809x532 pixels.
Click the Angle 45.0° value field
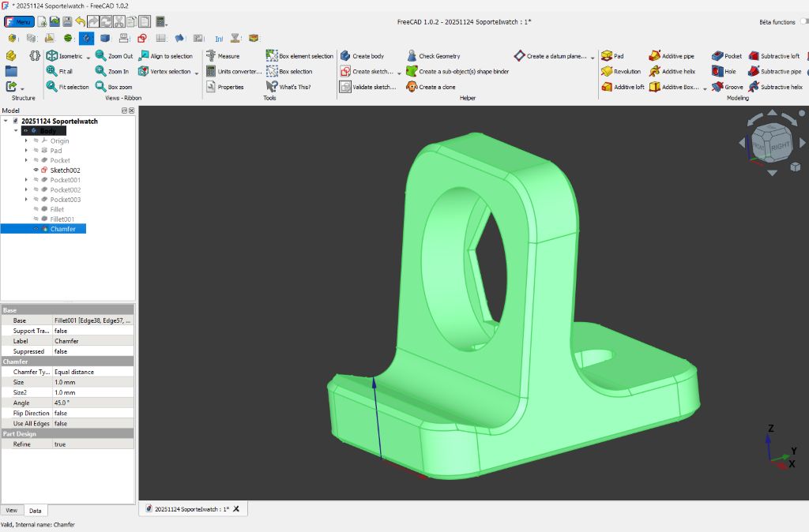pos(93,403)
